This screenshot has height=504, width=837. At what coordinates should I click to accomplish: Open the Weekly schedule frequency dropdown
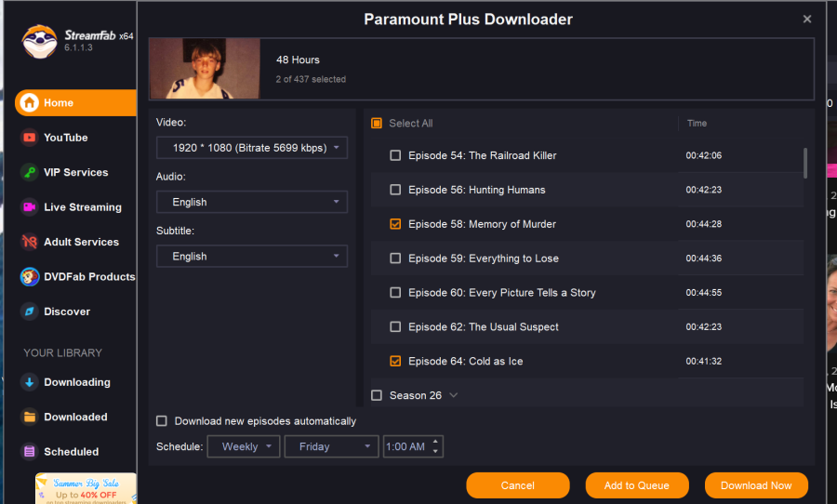[x=244, y=447]
